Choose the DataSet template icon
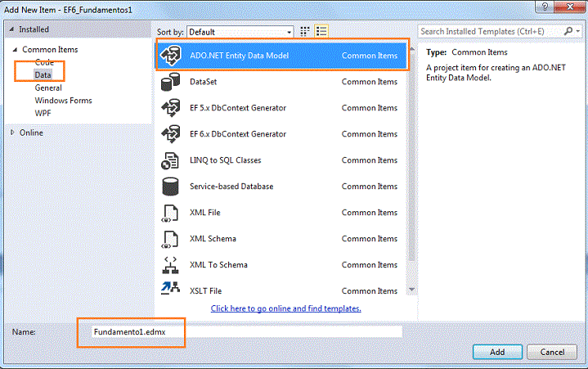Image resolution: width=588 pixels, height=369 pixels. (x=171, y=82)
